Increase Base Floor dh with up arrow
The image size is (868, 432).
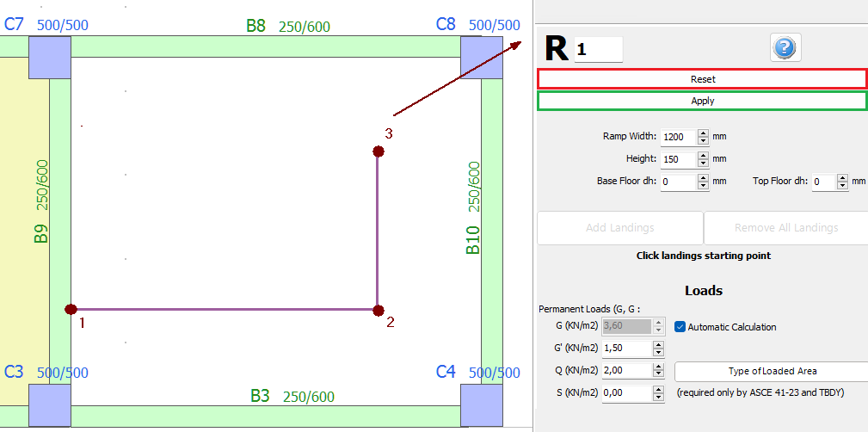703,177
